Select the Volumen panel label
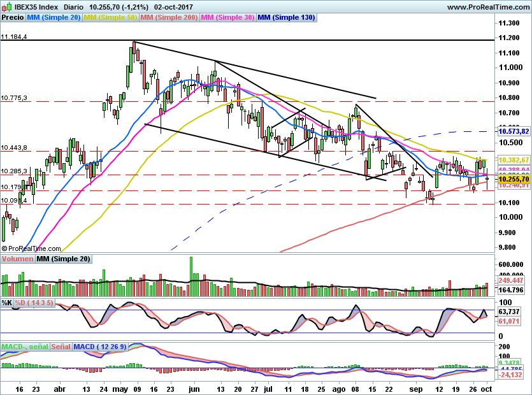 17,259
